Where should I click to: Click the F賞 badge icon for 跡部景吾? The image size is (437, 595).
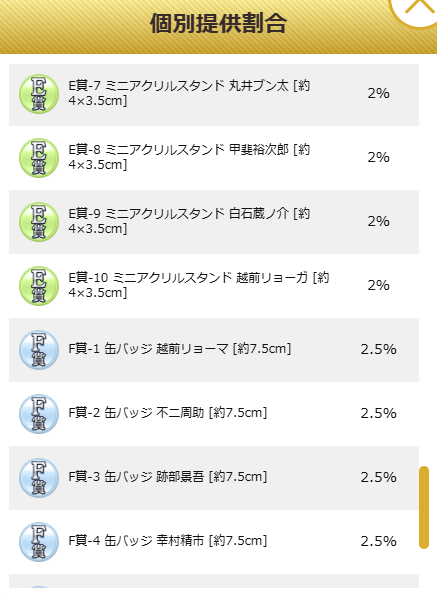[x=39, y=478]
